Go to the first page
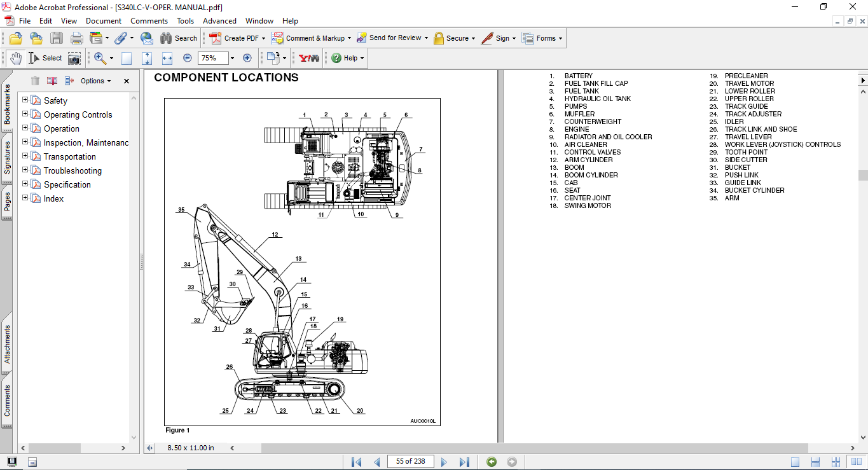 pyautogui.click(x=356, y=462)
